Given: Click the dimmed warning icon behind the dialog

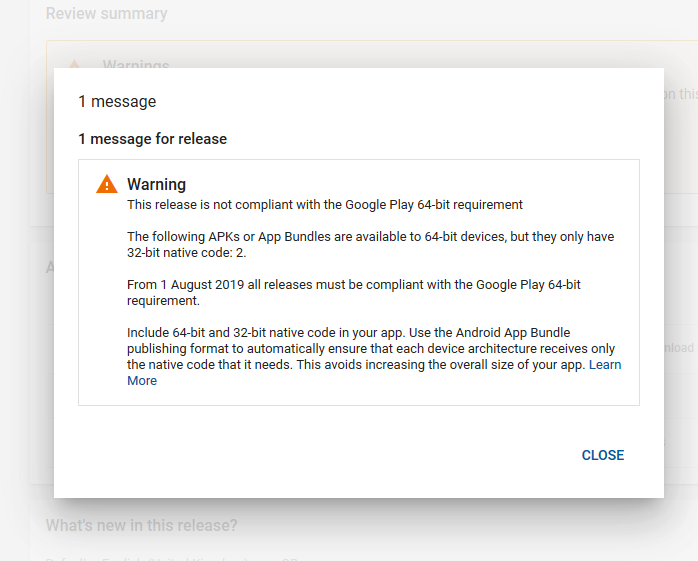Looking at the screenshot, I should point(74,64).
